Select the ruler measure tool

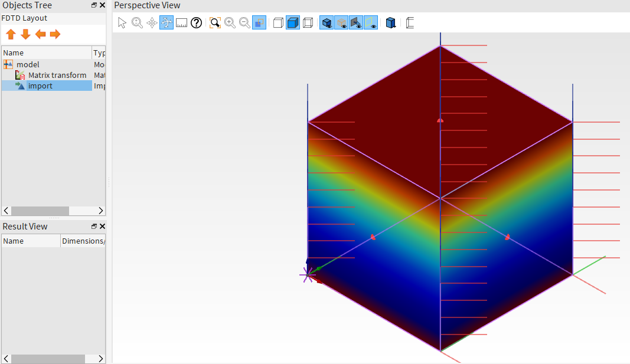(182, 23)
